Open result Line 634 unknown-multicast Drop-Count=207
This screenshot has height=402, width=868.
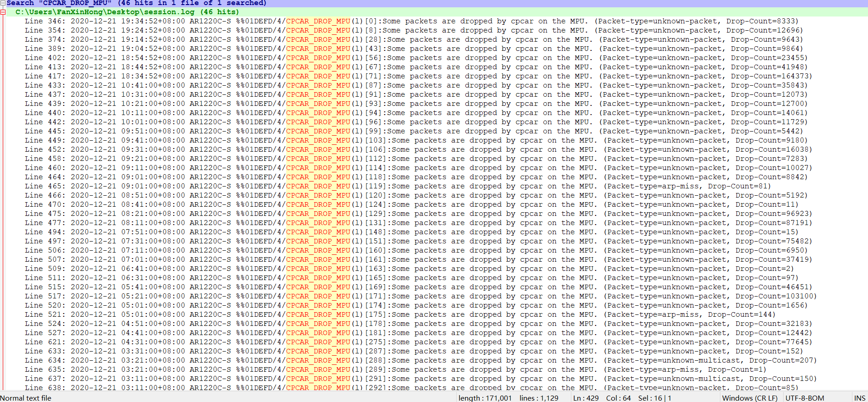(421, 360)
